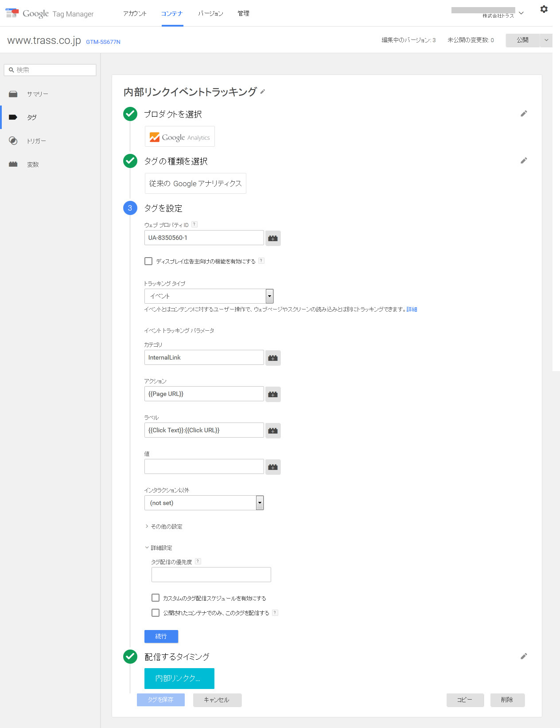
Task: Open インタラクション以外 dropdown showing (not set)
Action: tap(204, 503)
